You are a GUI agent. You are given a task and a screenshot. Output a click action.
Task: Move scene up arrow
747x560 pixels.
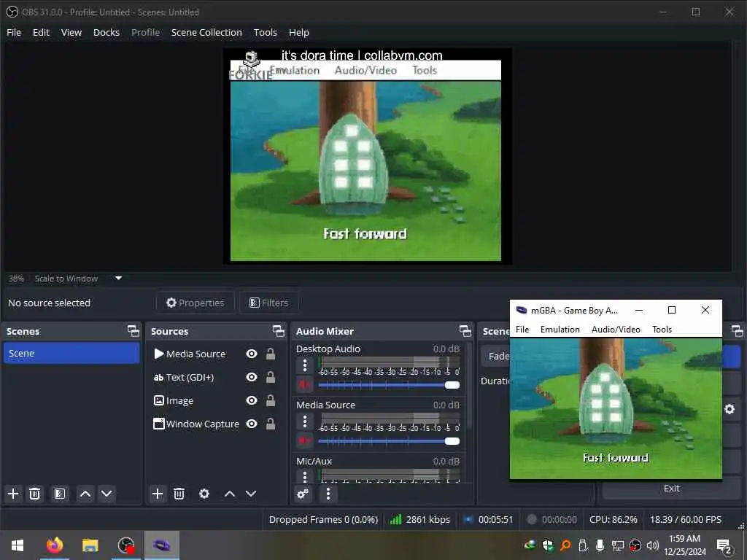[85, 494]
